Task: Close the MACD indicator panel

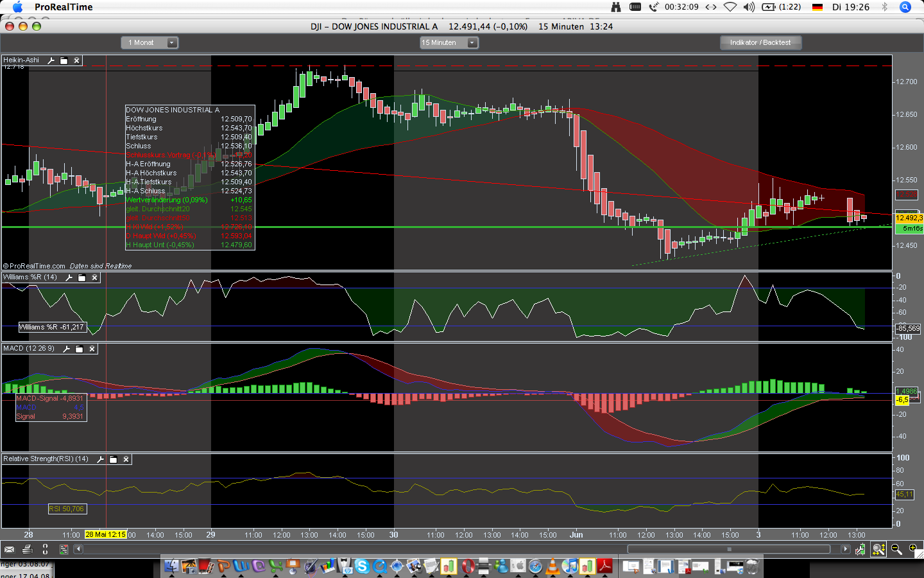Action: pos(92,349)
